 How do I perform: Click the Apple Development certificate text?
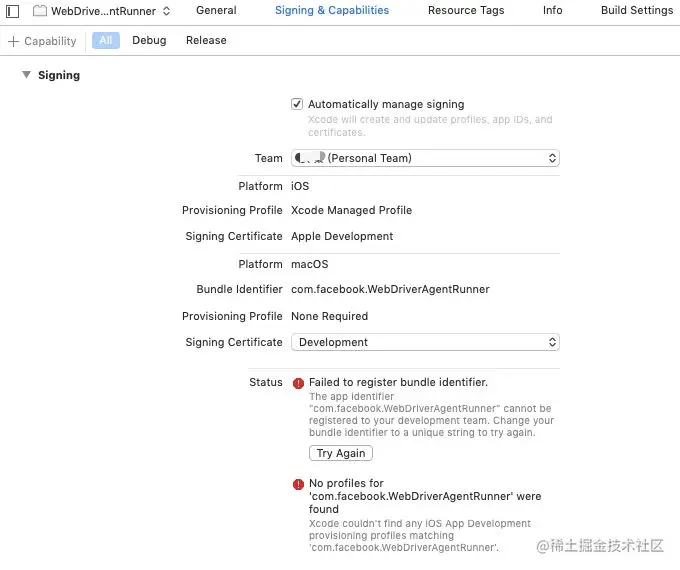point(342,236)
